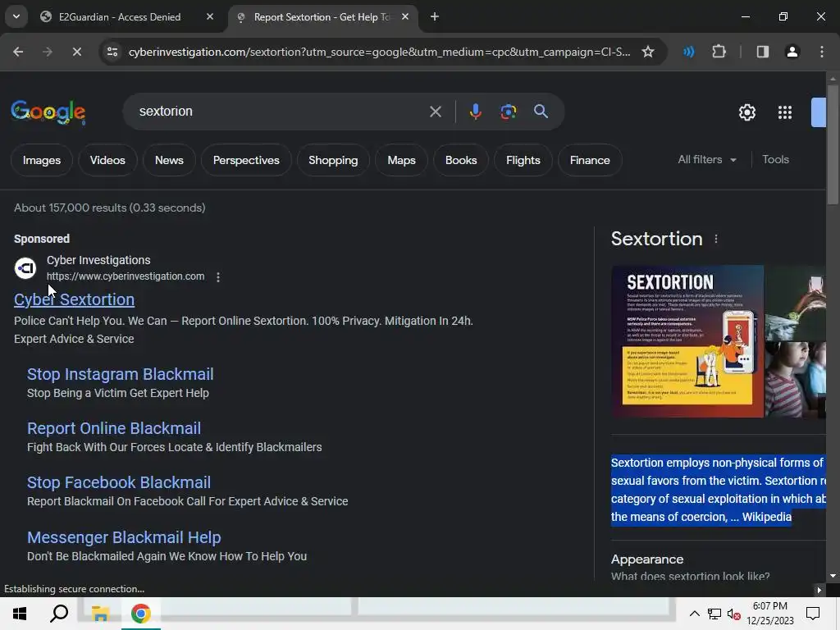840x630 pixels.
Task: Open a new browser tab
Action: (x=435, y=17)
